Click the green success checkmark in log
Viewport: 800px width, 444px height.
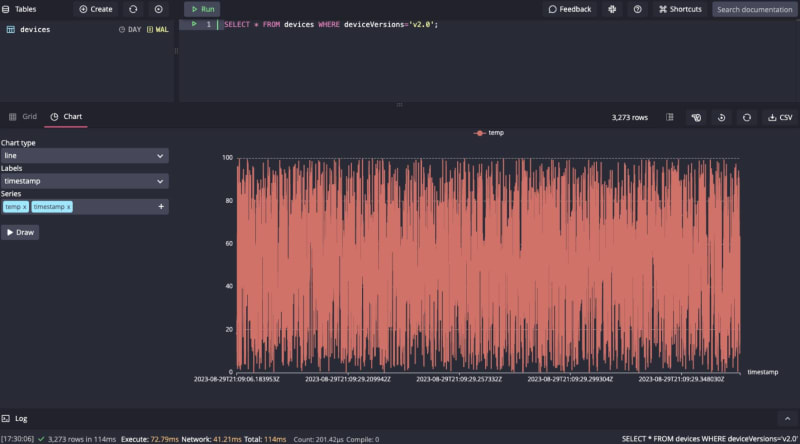point(41,439)
